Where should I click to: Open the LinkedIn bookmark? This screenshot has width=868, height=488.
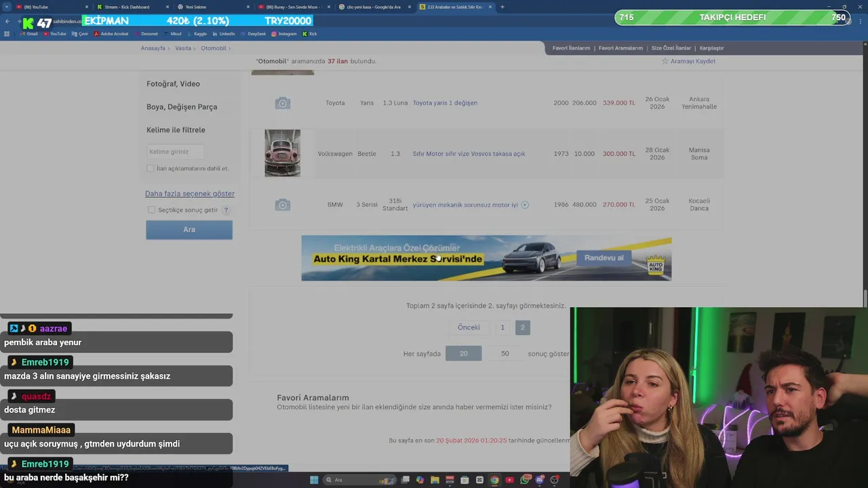pos(224,34)
